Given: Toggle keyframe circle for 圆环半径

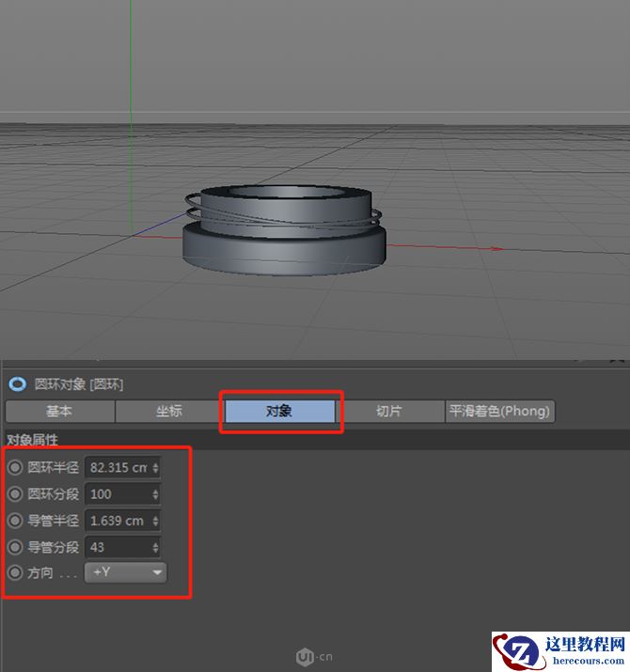Looking at the screenshot, I should [x=15, y=467].
